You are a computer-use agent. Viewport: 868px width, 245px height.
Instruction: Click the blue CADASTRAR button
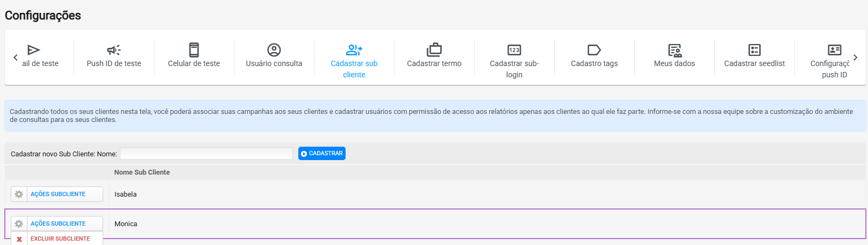coord(322,154)
